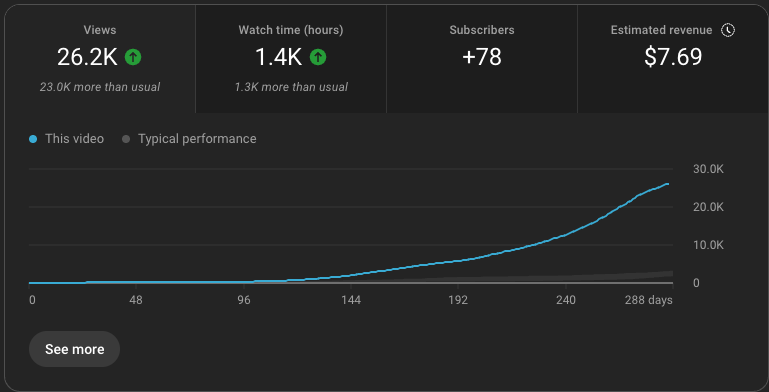Click the 1.4K watch time value
The width and height of the screenshot is (769, 392).
pyautogui.click(x=279, y=57)
